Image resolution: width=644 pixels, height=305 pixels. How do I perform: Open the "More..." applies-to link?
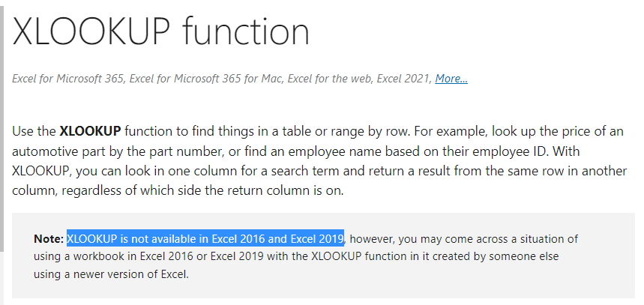pyautogui.click(x=451, y=79)
